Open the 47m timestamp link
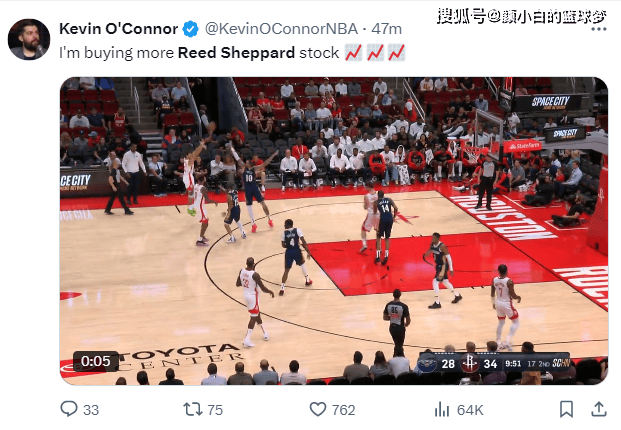Screen dimensions: 621x430 [x=387, y=29]
